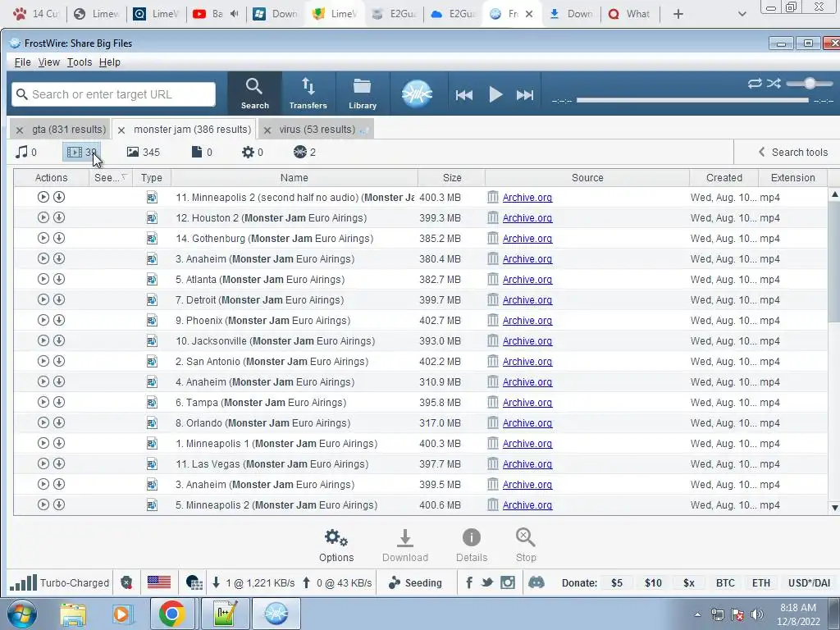
Task: Preview the 12. Houston 2 video
Action: coord(43,217)
